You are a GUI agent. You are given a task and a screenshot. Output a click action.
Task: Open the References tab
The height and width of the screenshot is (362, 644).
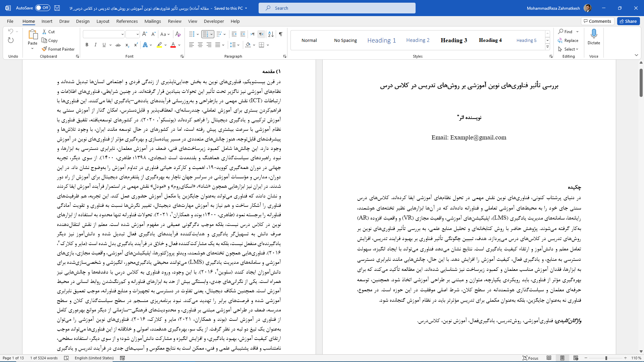click(x=127, y=21)
